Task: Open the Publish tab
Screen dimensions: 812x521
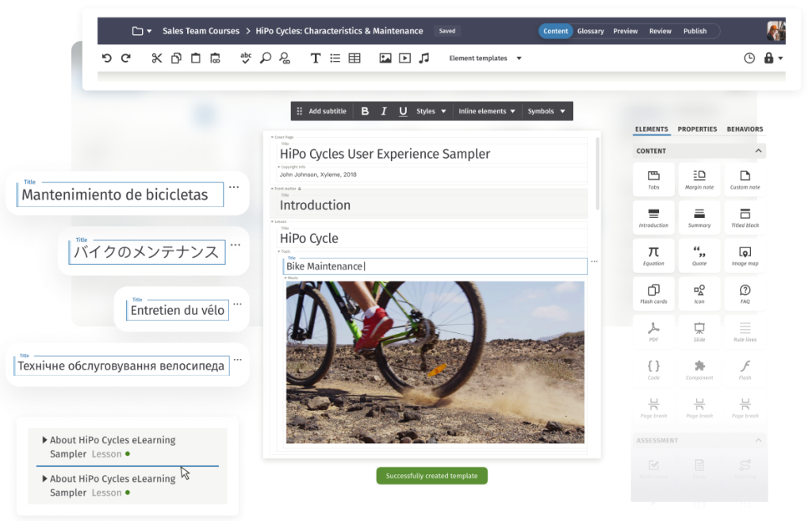Action: click(x=695, y=31)
